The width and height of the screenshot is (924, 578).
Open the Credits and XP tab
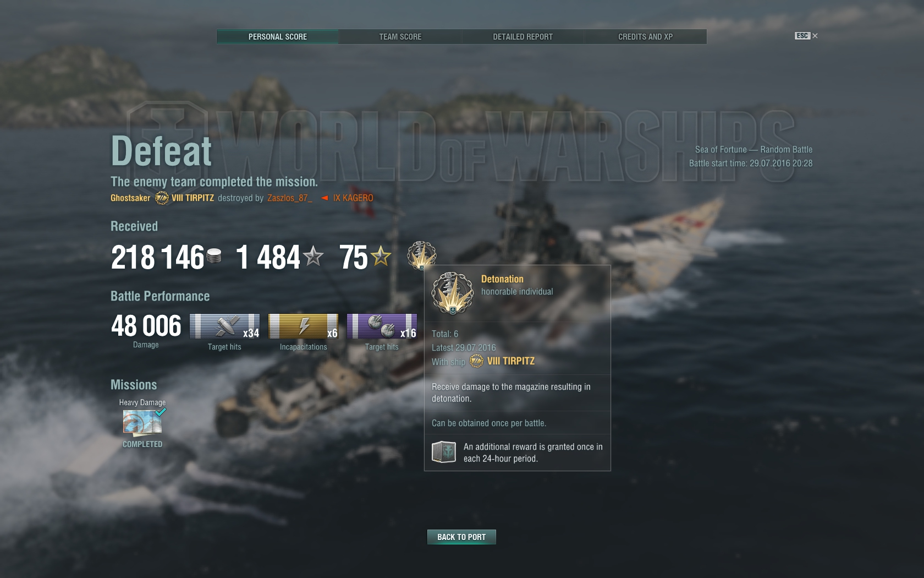[645, 37]
